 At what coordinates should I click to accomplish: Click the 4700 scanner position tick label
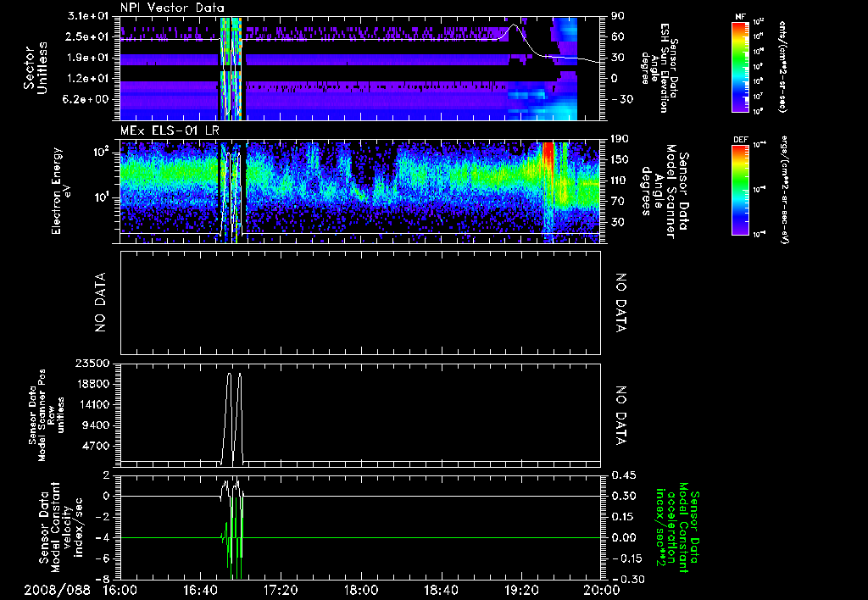point(97,446)
